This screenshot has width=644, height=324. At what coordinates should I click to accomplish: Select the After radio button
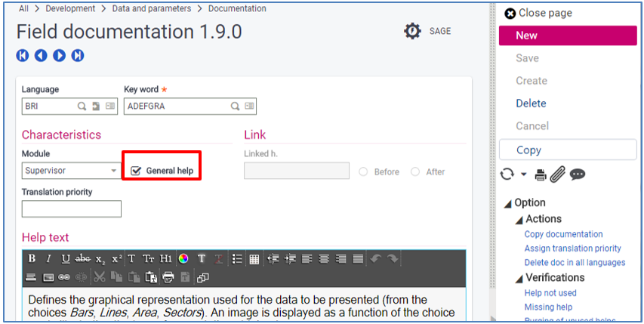415,171
